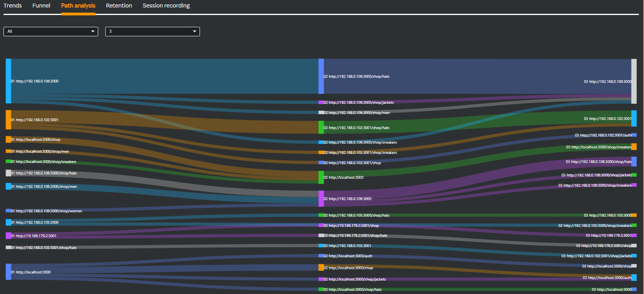Select 02 http://192.168.0.106:3000/shop/jackets label
The image size is (644, 294).
(x=359, y=103)
